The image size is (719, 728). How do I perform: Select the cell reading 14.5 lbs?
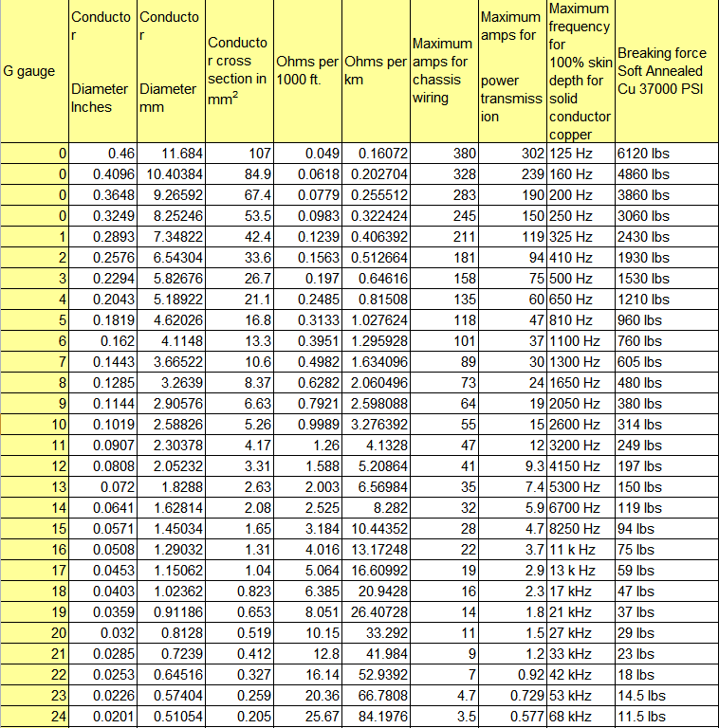click(667, 696)
